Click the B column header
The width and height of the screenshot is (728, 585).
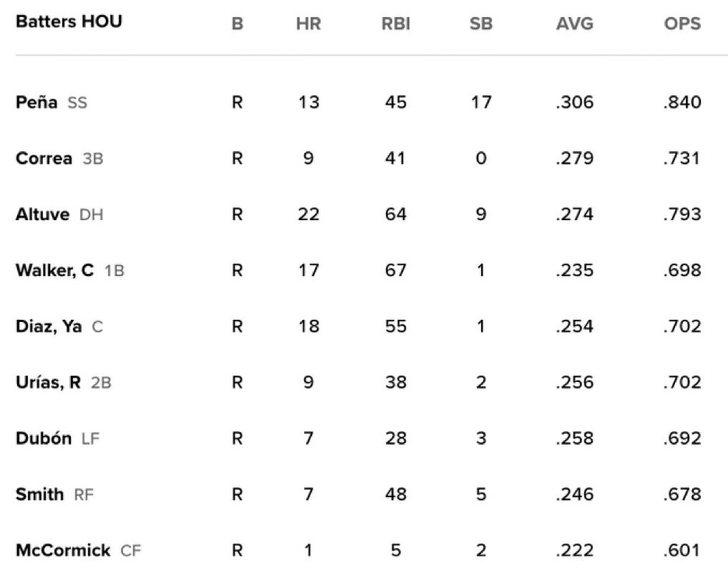(x=237, y=24)
